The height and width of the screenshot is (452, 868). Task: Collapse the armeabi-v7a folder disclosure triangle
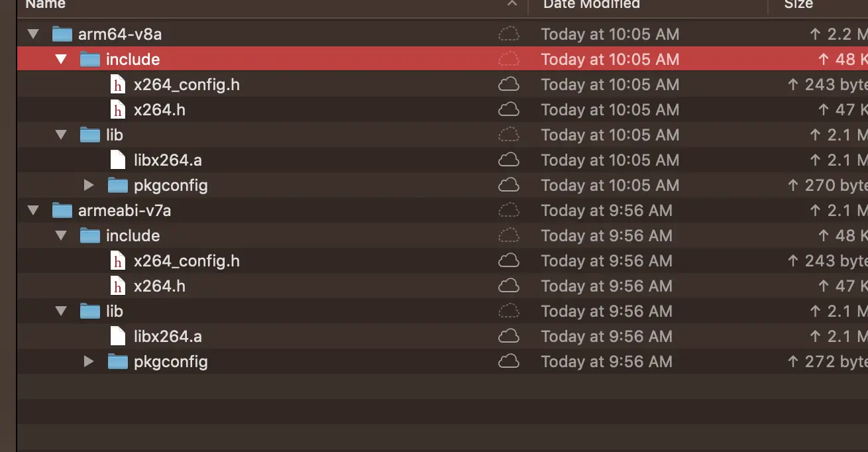pyautogui.click(x=34, y=211)
